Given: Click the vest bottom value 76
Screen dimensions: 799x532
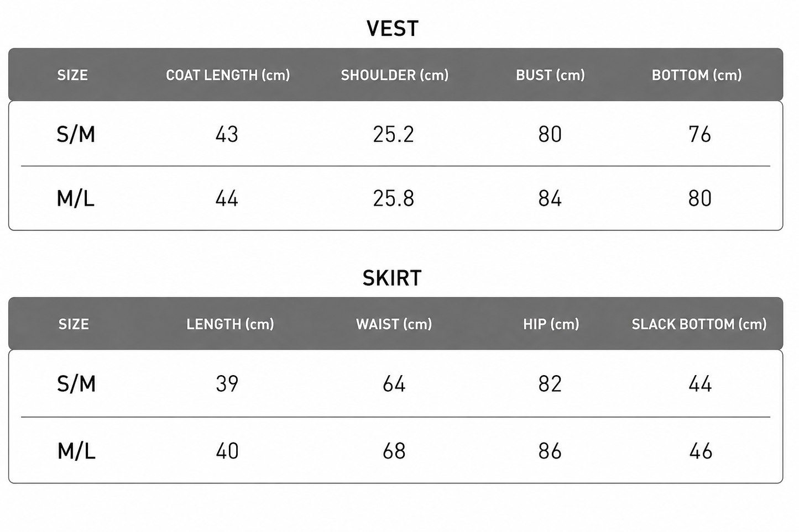Looking at the screenshot, I should tap(699, 134).
